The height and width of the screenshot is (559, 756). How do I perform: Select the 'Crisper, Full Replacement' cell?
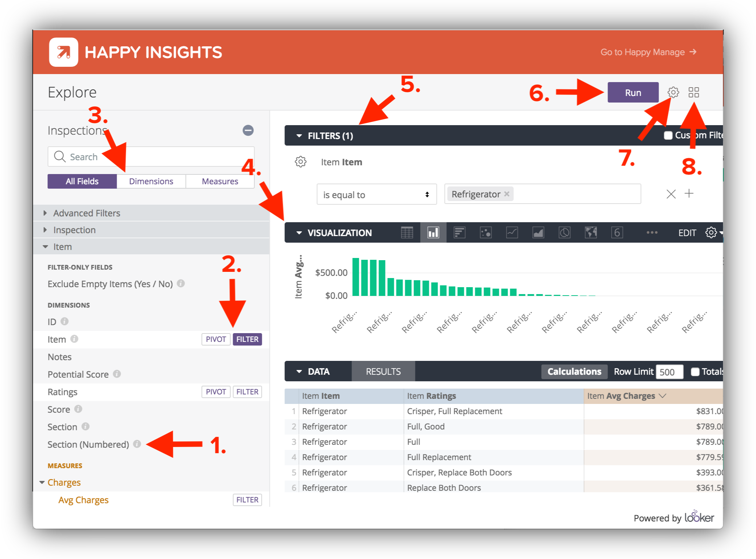493,411
